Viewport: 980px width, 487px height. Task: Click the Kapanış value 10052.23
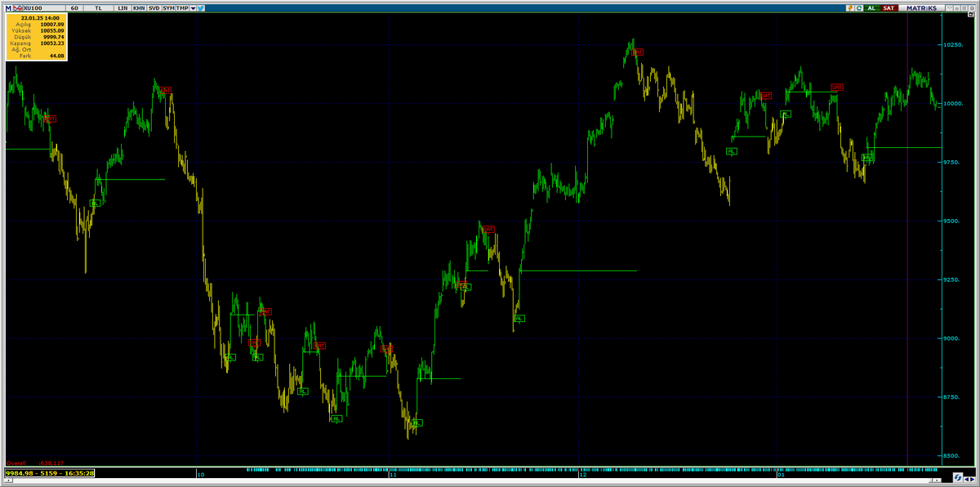52,42
